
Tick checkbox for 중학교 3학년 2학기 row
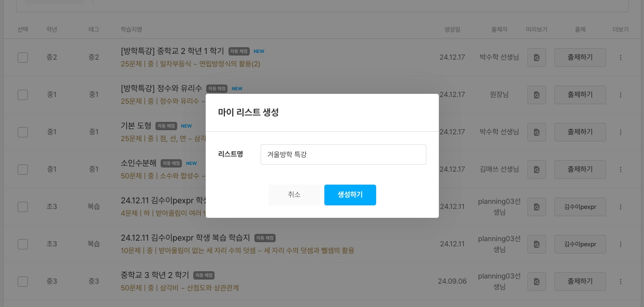(23, 281)
